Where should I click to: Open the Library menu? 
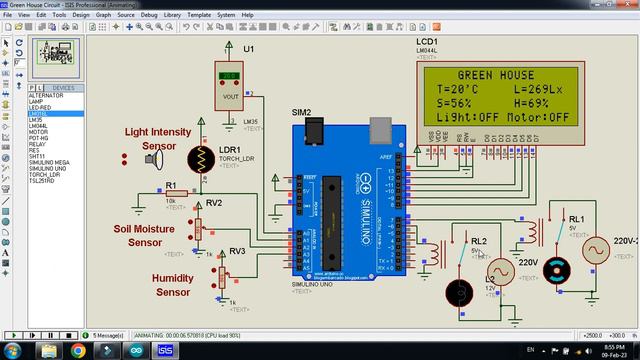pyautogui.click(x=172, y=15)
